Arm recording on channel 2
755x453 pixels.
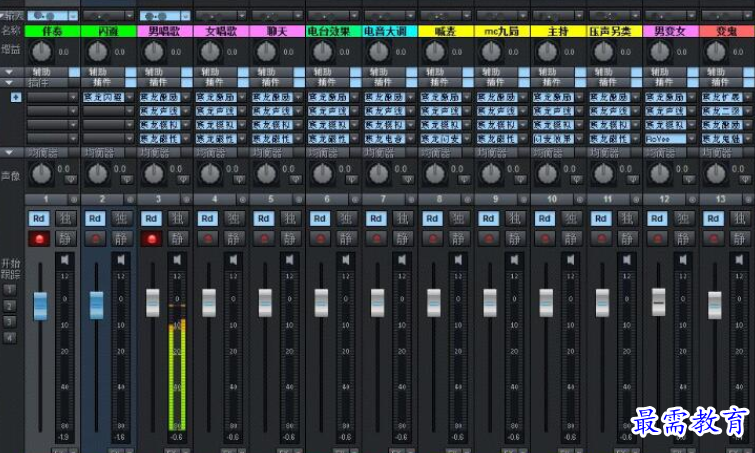coord(95,238)
